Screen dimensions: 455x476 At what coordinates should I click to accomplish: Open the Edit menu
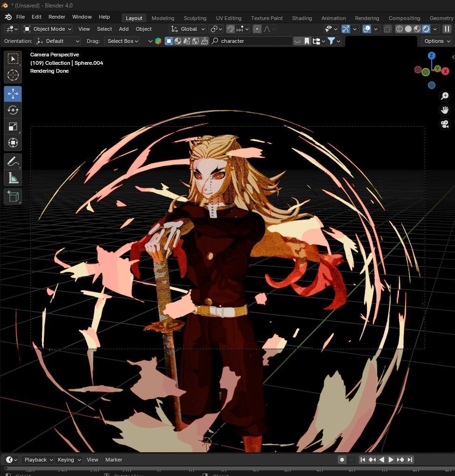pos(36,17)
